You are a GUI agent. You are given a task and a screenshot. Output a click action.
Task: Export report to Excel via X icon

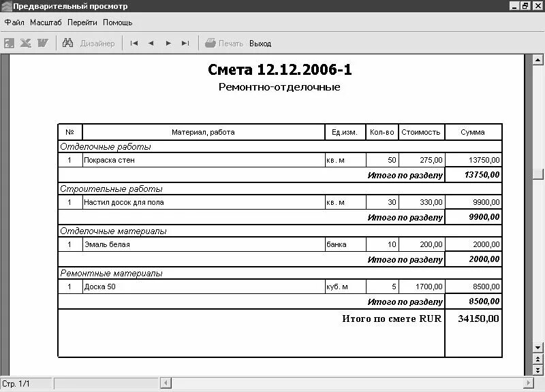(x=26, y=44)
